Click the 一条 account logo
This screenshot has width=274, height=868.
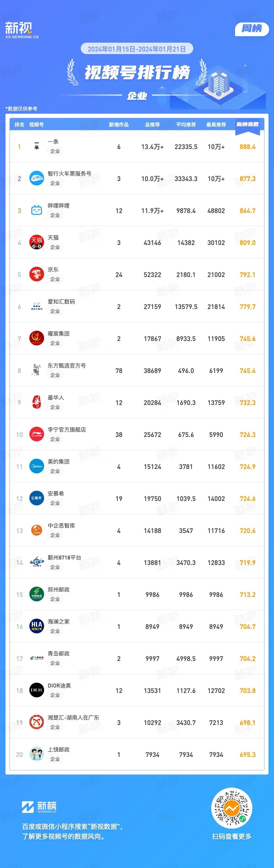(x=36, y=146)
